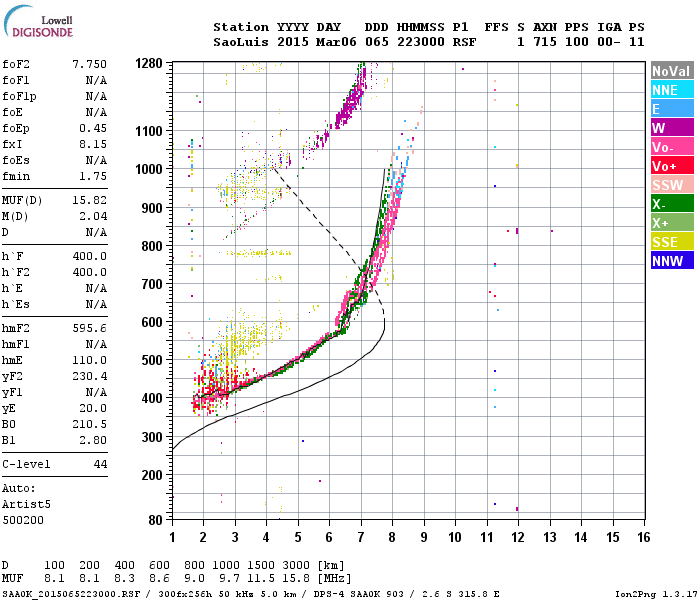This screenshot has height=600, width=700.
Task: Click the SAA0K_2015065223000.RSF filename
Action: tap(71, 594)
